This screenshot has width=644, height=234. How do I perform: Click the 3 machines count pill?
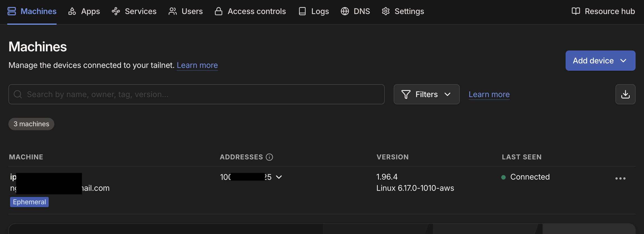[31, 124]
